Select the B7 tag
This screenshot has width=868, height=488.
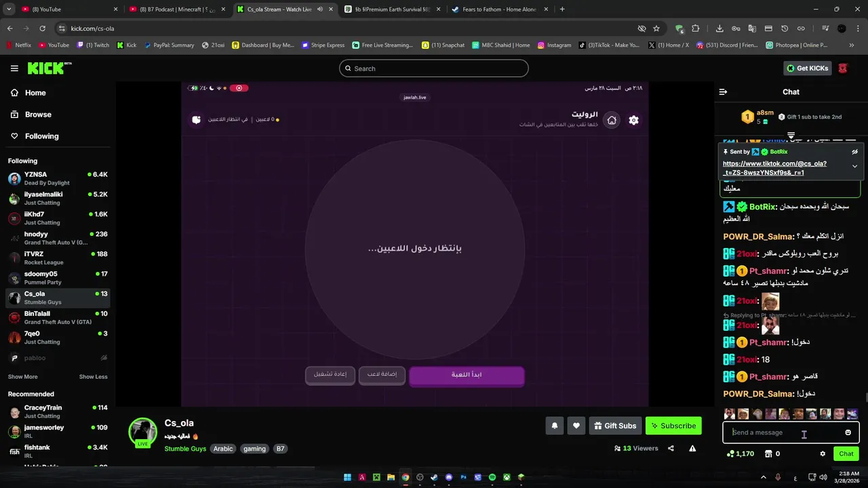point(280,449)
